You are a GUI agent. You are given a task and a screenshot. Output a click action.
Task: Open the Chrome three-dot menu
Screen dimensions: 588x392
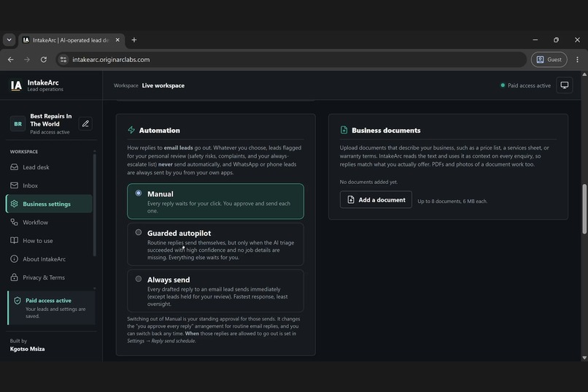click(577, 60)
